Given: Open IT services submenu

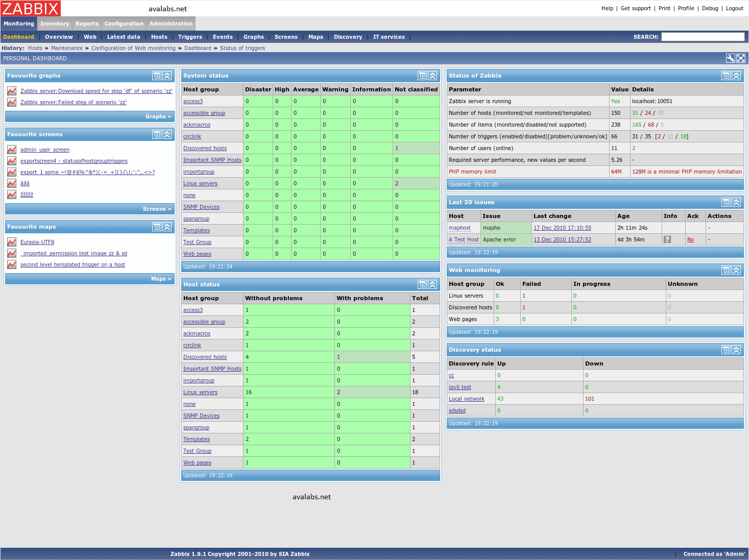Looking at the screenshot, I should [389, 37].
